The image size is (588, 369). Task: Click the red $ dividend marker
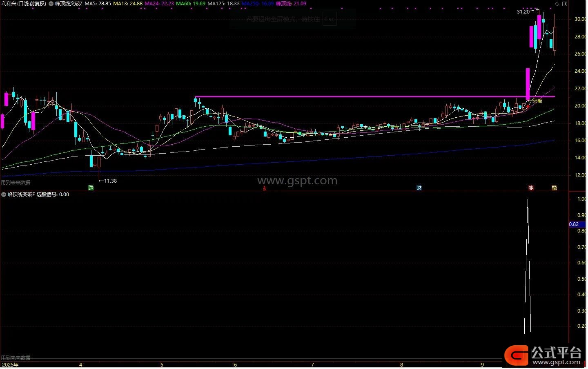265,188
